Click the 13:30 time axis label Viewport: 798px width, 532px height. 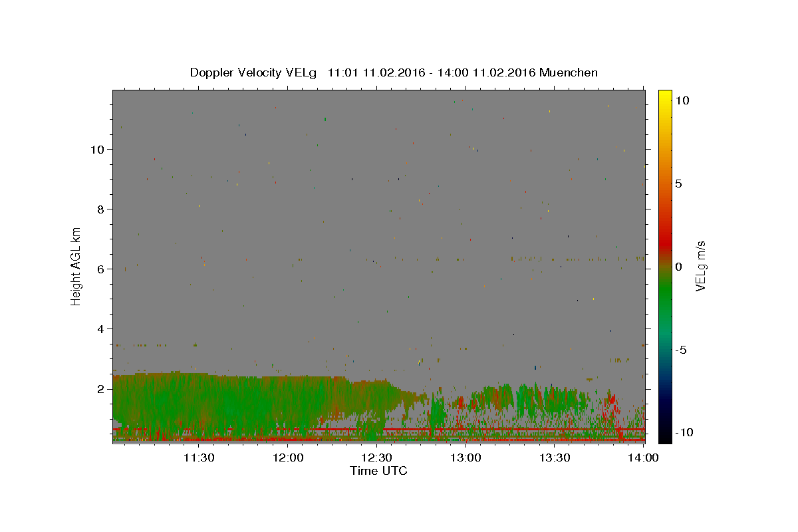coord(555,458)
